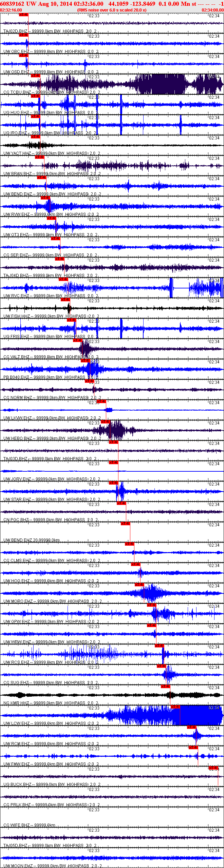Click the red pick marker on TA.I02D.BHZ trace
The height and width of the screenshot is (868, 224).
click(x=23, y=15)
